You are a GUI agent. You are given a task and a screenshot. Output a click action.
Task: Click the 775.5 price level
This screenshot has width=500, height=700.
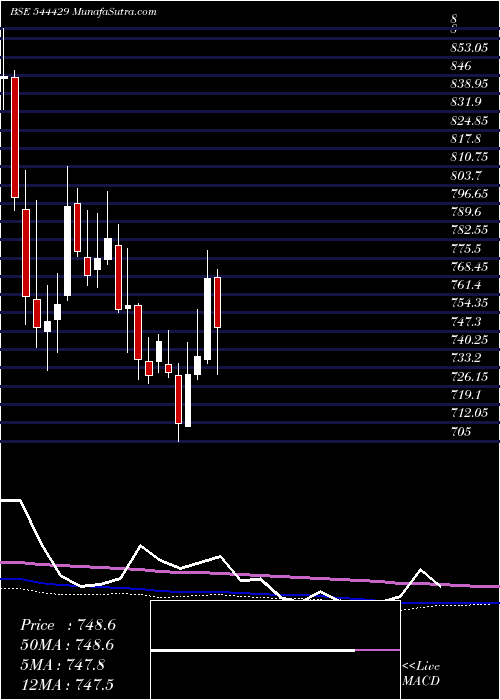pyautogui.click(x=466, y=248)
